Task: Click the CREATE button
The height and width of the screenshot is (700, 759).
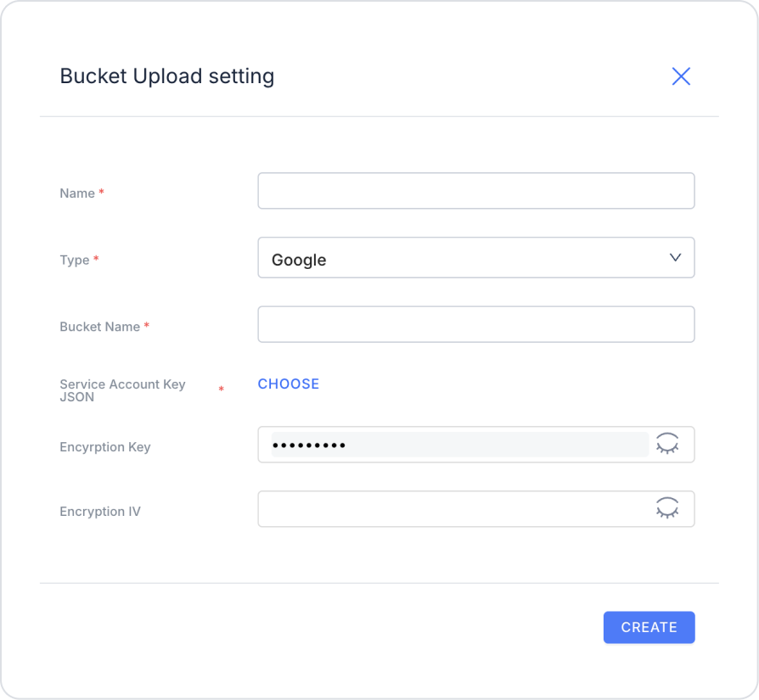Action: 649,627
